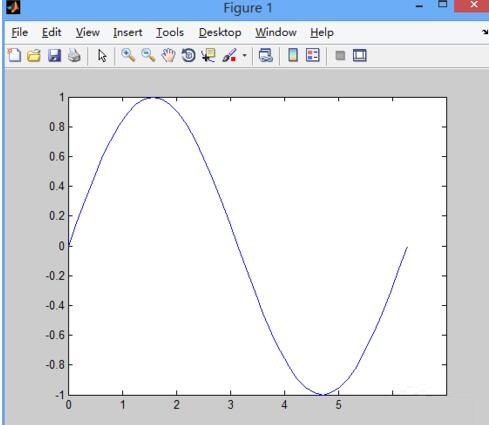
Task: Open the Insert menu
Action: [x=128, y=32]
